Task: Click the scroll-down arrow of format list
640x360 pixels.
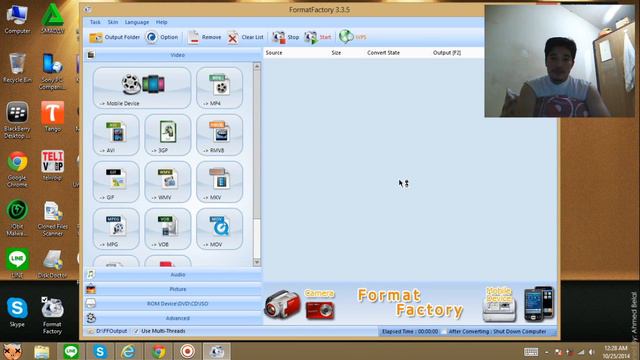Action: tap(257, 262)
